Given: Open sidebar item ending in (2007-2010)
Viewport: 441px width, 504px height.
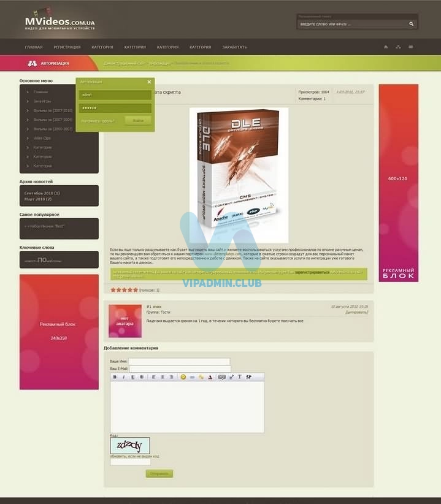Looking at the screenshot, I should pos(53,110).
